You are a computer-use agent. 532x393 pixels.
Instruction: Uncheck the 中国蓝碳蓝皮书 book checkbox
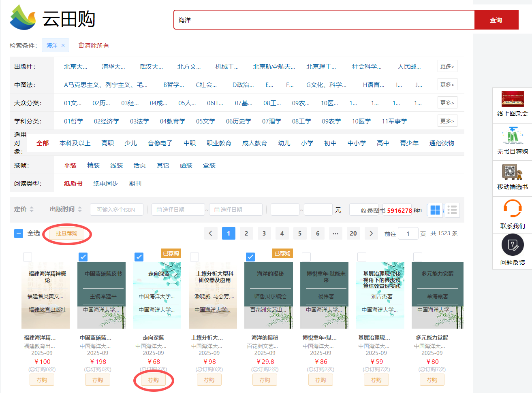pos(83,257)
